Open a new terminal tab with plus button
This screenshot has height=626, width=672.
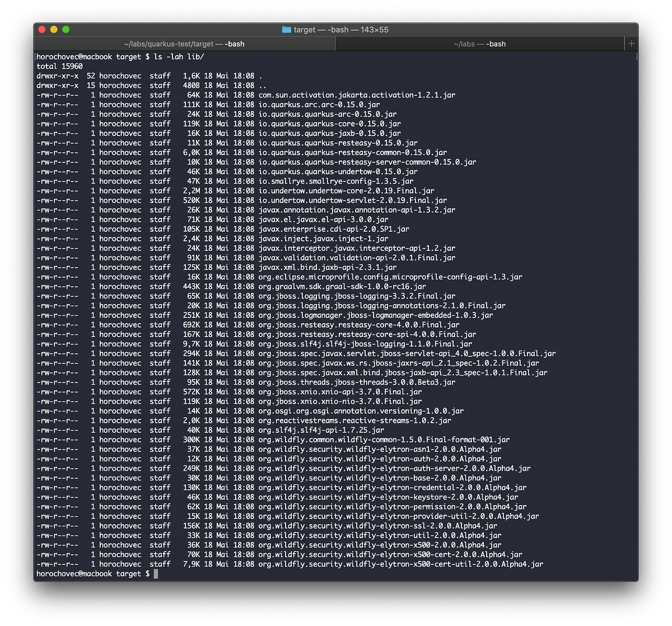631,44
